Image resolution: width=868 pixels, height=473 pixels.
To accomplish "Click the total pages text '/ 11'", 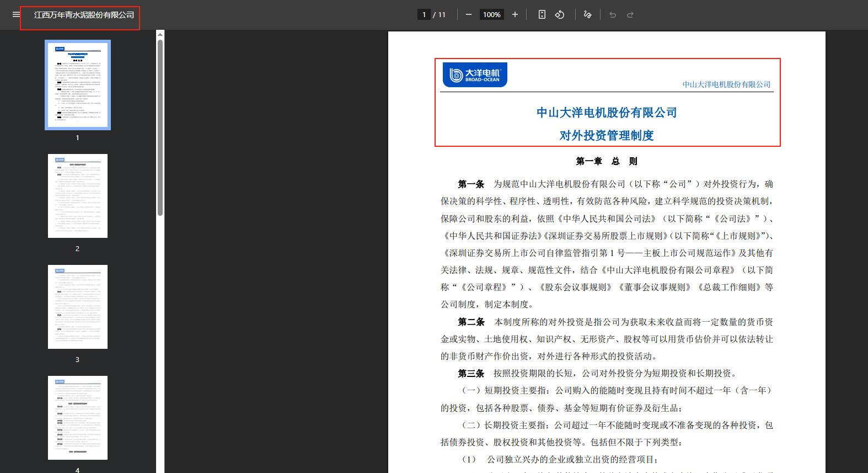I will (440, 14).
